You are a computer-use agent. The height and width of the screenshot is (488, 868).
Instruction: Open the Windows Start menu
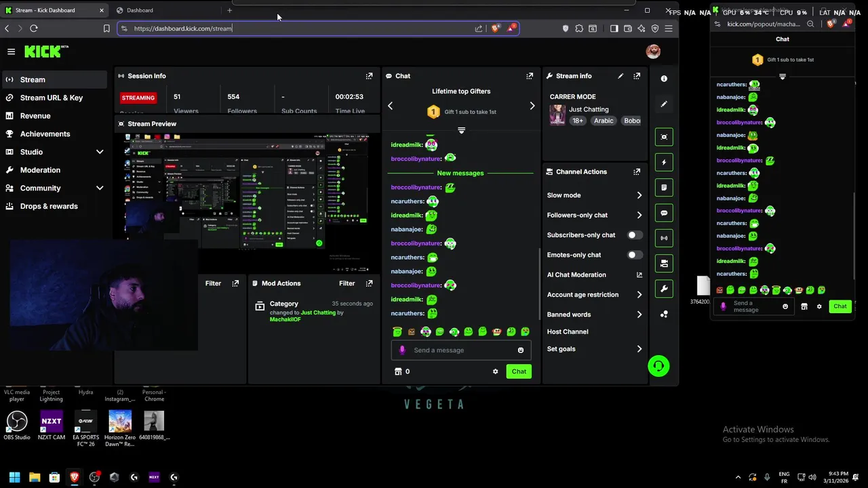coord(15,477)
